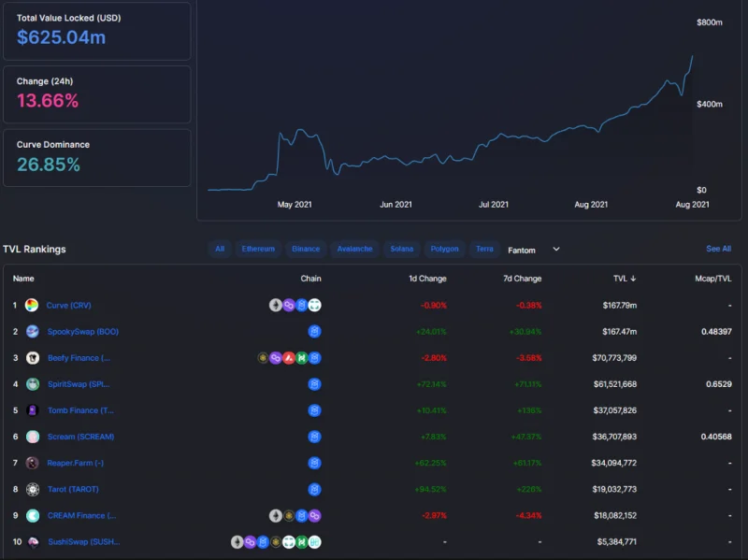The height and width of the screenshot is (560, 748).
Task: Click the 0.48397 Mcap/TVL value
Action: coord(716,332)
